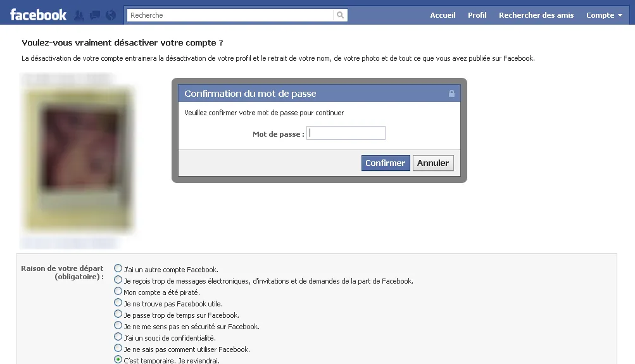Open the notifications globe icon

click(111, 15)
